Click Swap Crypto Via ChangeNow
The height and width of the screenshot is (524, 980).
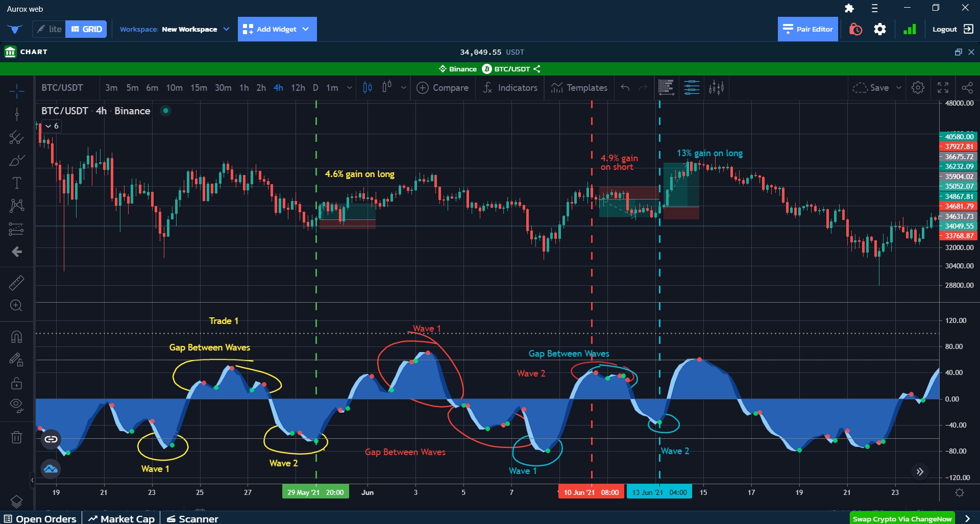(x=902, y=518)
